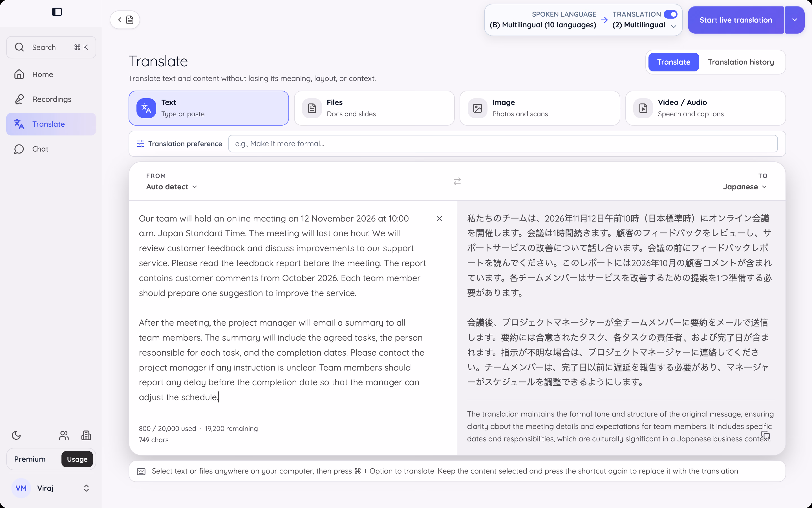Switch to the Translation history tab
The width and height of the screenshot is (812, 508).
[741, 62]
